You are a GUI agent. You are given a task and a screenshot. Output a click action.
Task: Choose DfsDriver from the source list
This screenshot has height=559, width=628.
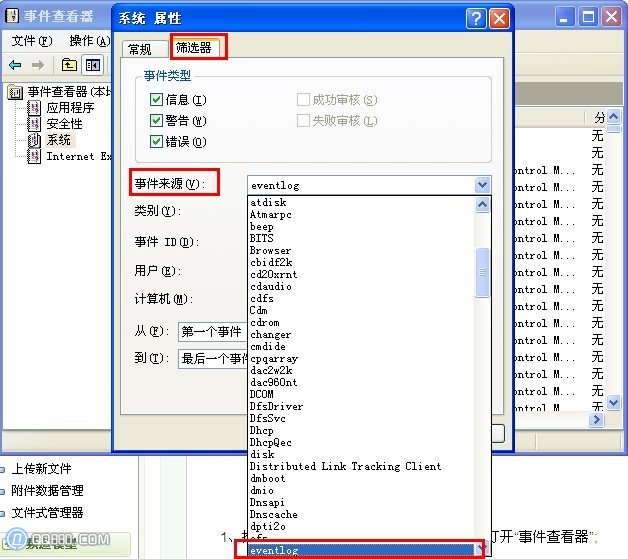pos(361,406)
